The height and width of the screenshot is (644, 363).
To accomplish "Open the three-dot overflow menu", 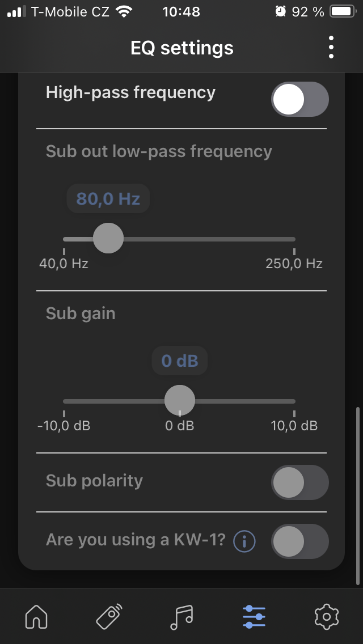I will click(x=331, y=47).
